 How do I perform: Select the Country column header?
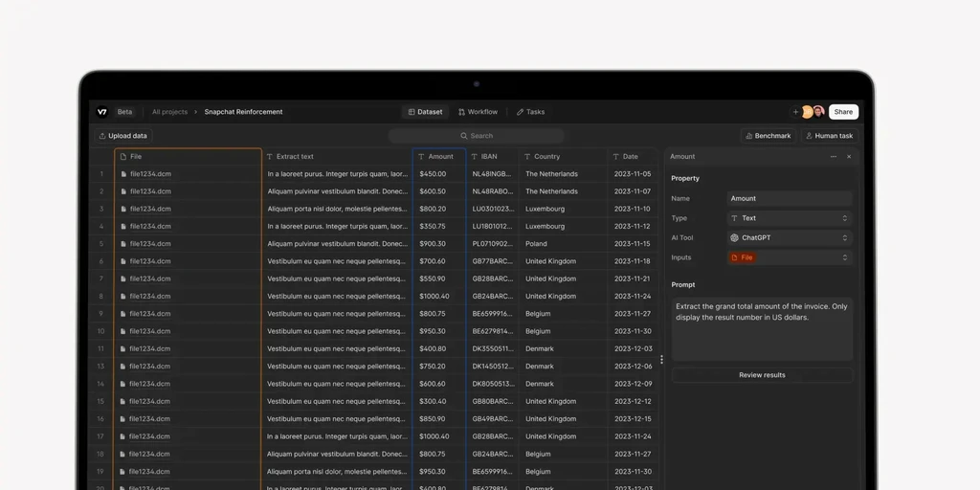563,157
